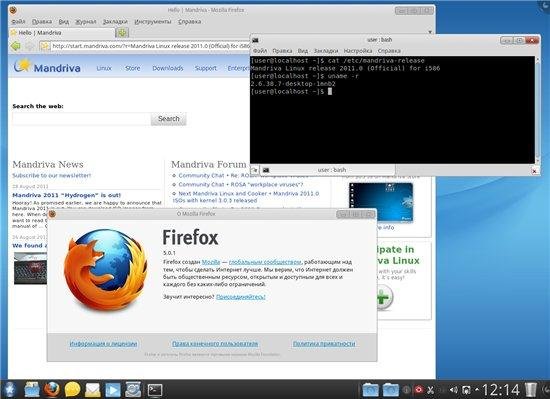The width and height of the screenshot is (550, 399).
Task: Open the speaker volume tray icon
Action: [x=454, y=390]
